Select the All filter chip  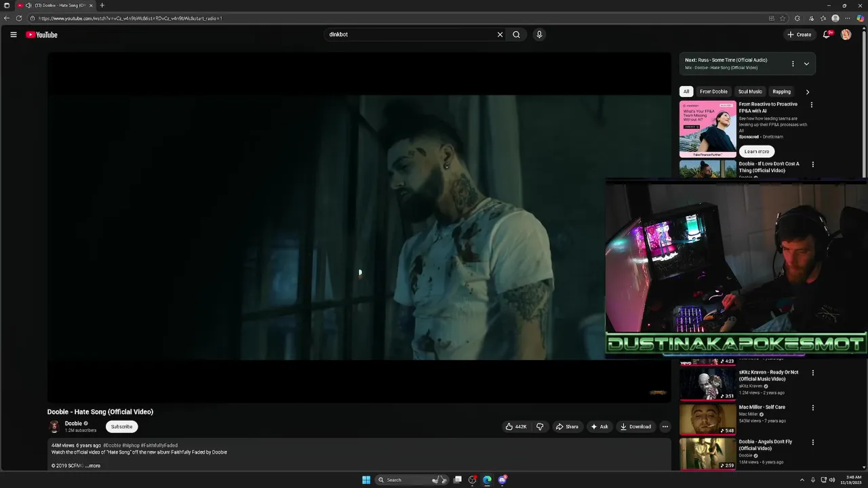coord(686,91)
